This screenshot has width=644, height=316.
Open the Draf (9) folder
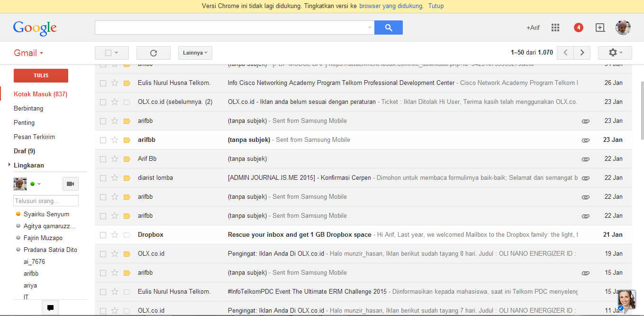click(x=24, y=151)
